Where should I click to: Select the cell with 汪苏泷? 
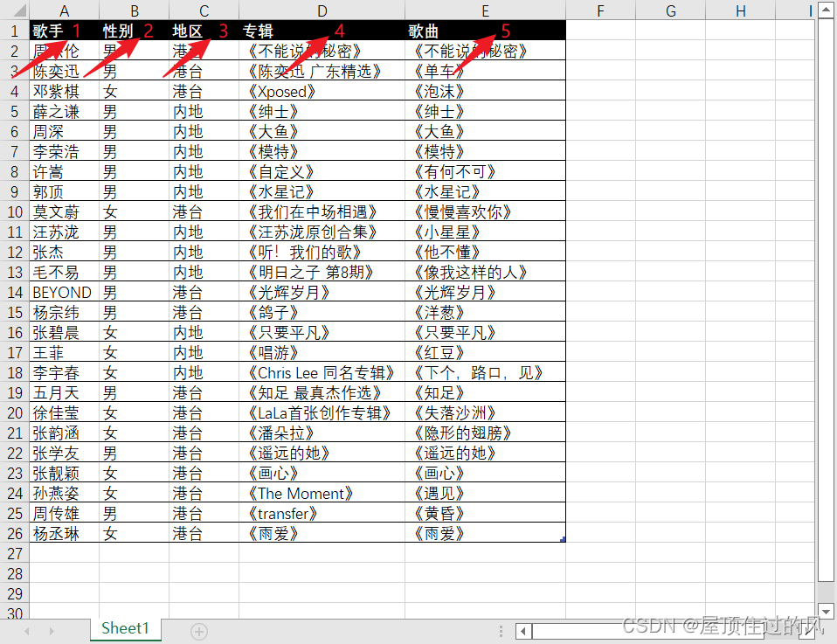click(64, 232)
